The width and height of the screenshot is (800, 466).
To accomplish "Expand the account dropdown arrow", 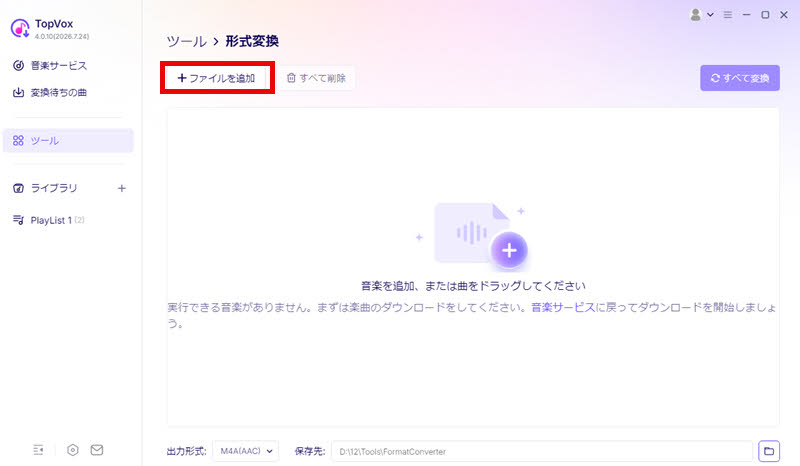I will pyautogui.click(x=710, y=15).
